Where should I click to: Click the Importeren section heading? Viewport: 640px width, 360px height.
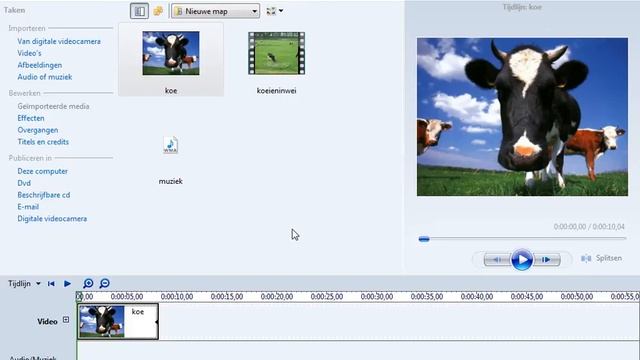point(27,28)
